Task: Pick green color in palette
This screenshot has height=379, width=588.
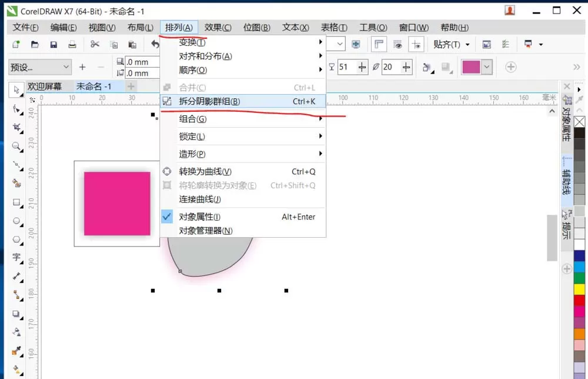Action: 579,278
